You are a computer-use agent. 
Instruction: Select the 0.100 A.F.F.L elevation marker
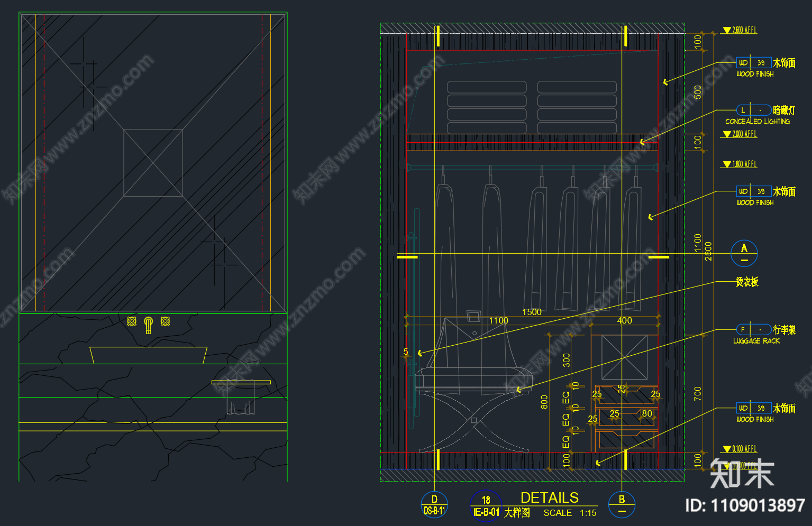click(740, 449)
